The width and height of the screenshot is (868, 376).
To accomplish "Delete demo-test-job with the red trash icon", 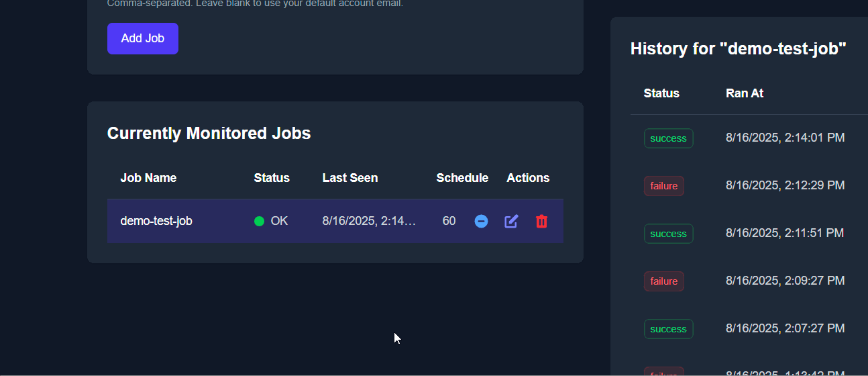I will [x=541, y=221].
